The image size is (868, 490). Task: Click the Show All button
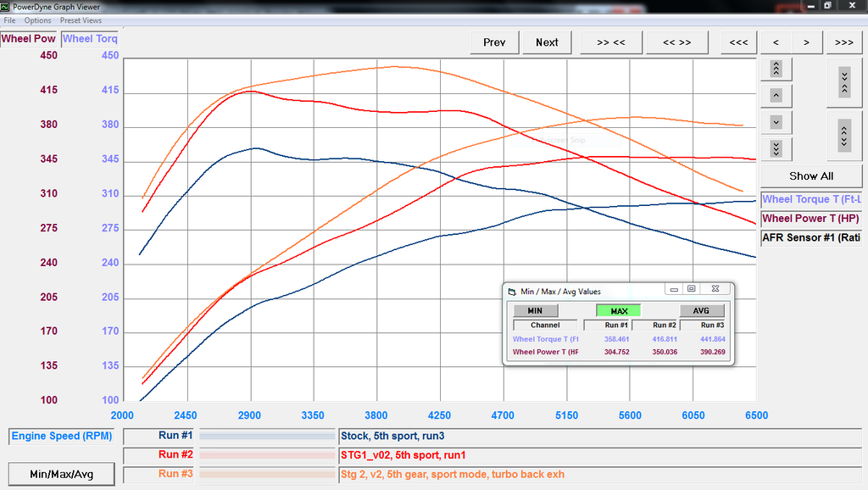pyautogui.click(x=811, y=176)
